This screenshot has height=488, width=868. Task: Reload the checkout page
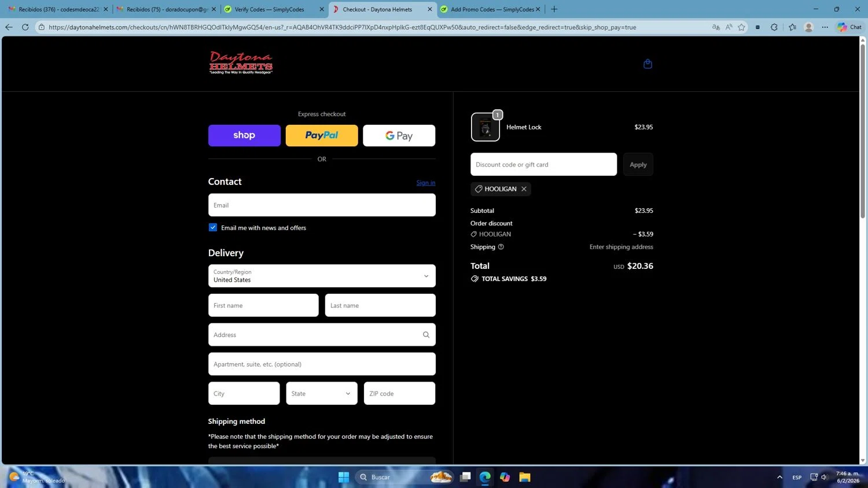(25, 27)
